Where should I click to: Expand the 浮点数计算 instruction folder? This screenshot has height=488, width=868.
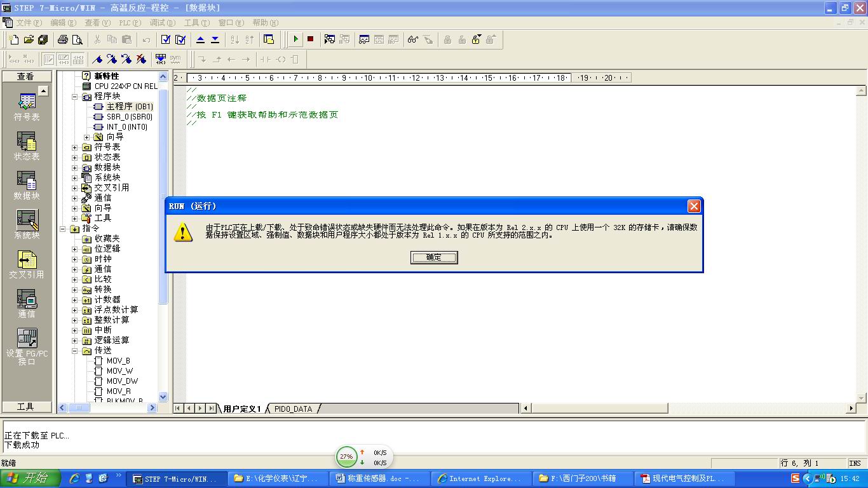74,310
